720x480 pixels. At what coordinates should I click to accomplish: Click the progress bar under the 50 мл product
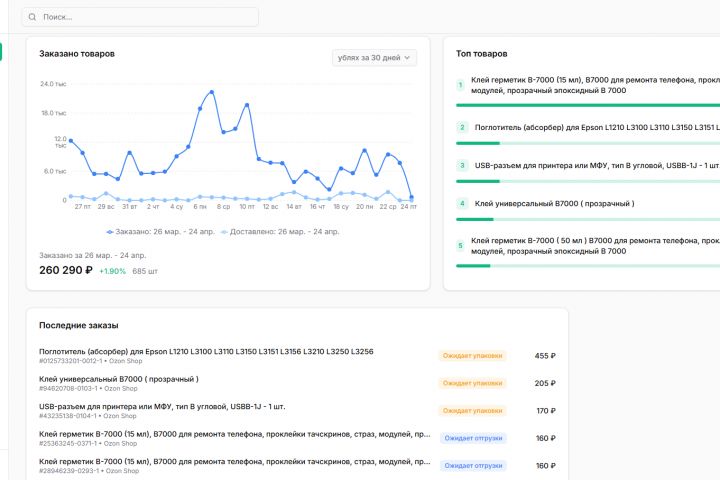coord(588,266)
